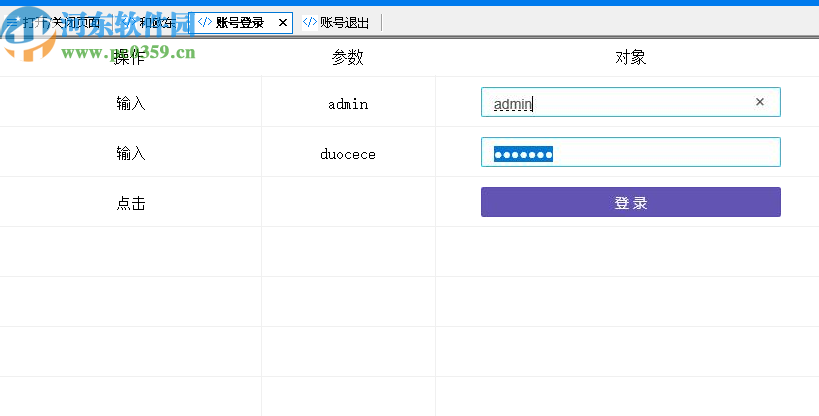Image resolution: width=819 pixels, height=416 pixels.
Task: Focus the password input field
Action: [630, 152]
